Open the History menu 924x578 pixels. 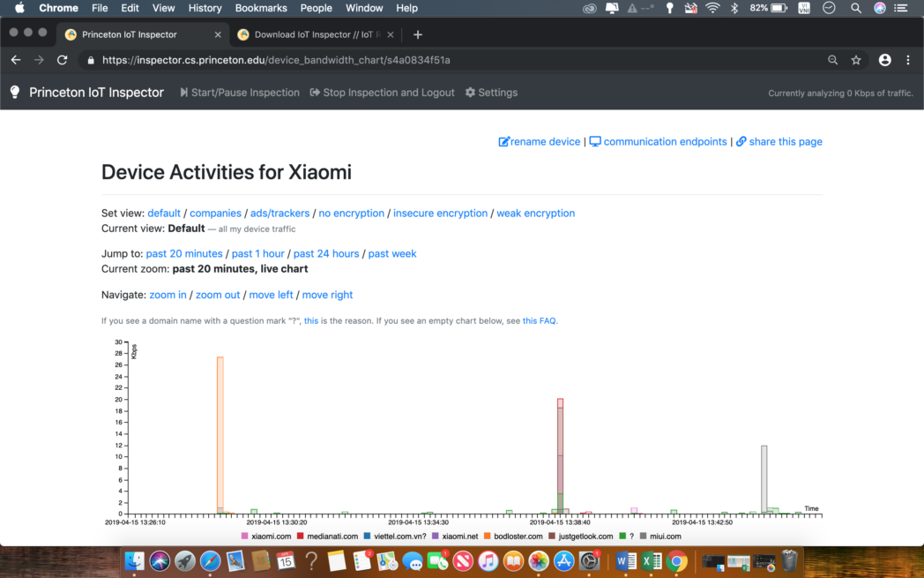click(205, 8)
